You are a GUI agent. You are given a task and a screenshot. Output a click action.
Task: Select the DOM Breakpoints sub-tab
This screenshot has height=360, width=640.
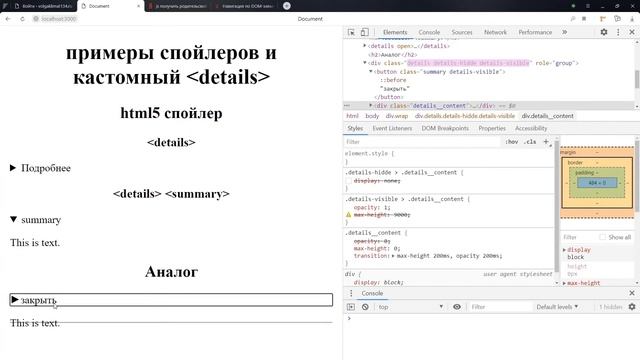pyautogui.click(x=445, y=128)
